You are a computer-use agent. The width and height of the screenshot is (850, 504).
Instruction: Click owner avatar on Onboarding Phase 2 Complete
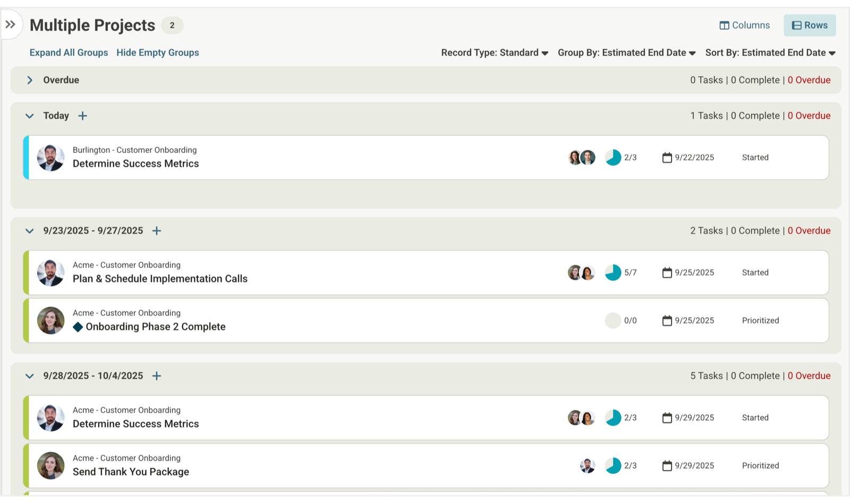pos(50,320)
